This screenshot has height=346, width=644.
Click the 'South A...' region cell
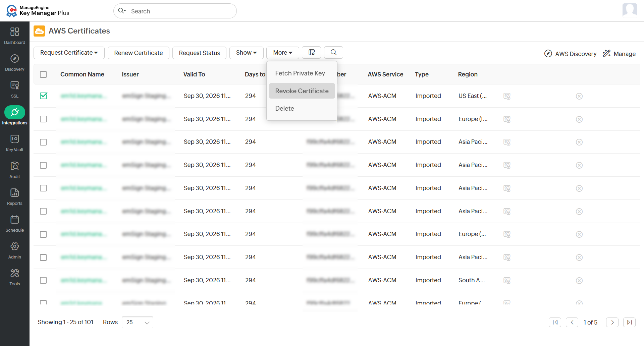[x=472, y=280]
